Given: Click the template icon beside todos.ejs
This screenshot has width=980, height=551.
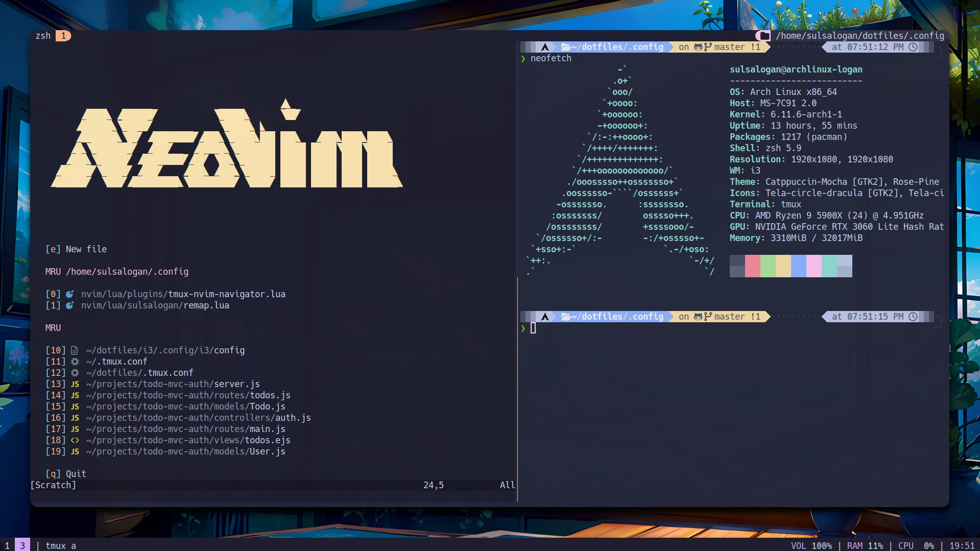Looking at the screenshot, I should (75, 440).
